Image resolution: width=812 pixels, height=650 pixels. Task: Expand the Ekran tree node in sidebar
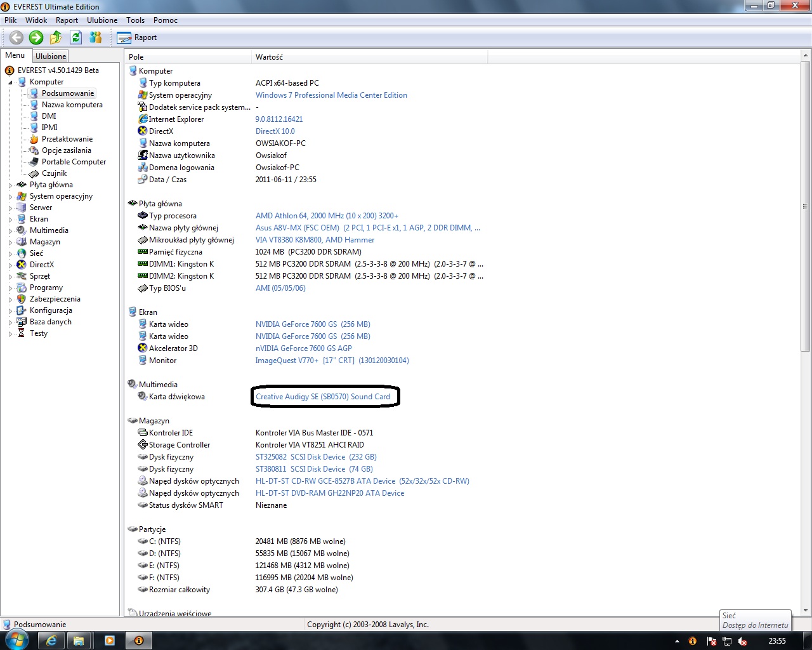10,220
